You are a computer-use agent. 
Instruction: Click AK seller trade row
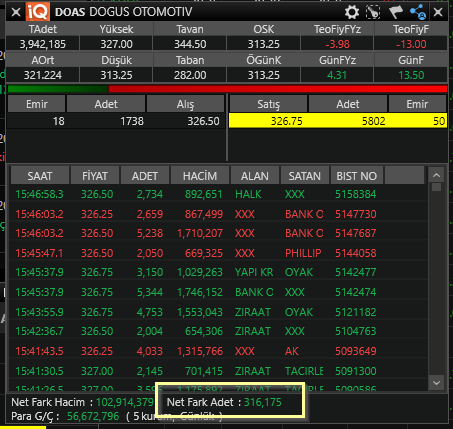point(218,351)
